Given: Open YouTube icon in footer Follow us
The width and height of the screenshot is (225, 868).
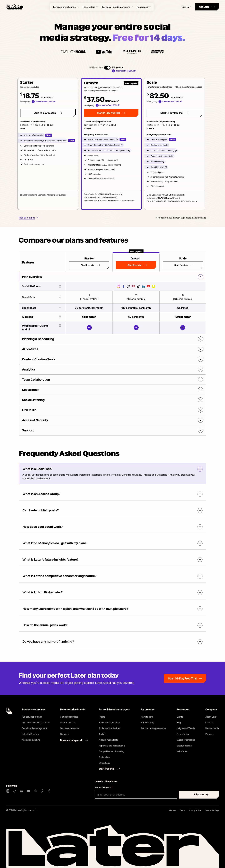Looking at the screenshot, I should pyautogui.click(x=28, y=791).
